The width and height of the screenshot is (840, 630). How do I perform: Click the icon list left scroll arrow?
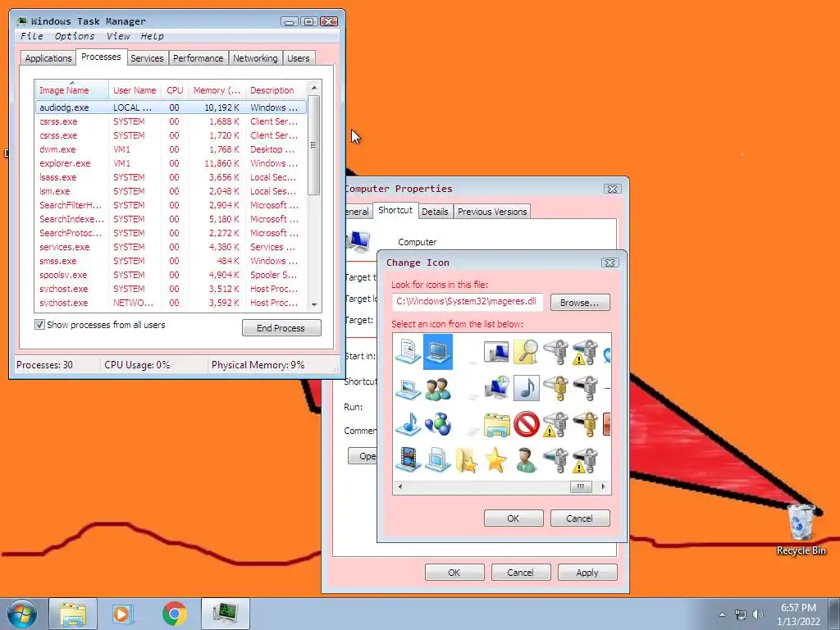(x=400, y=486)
